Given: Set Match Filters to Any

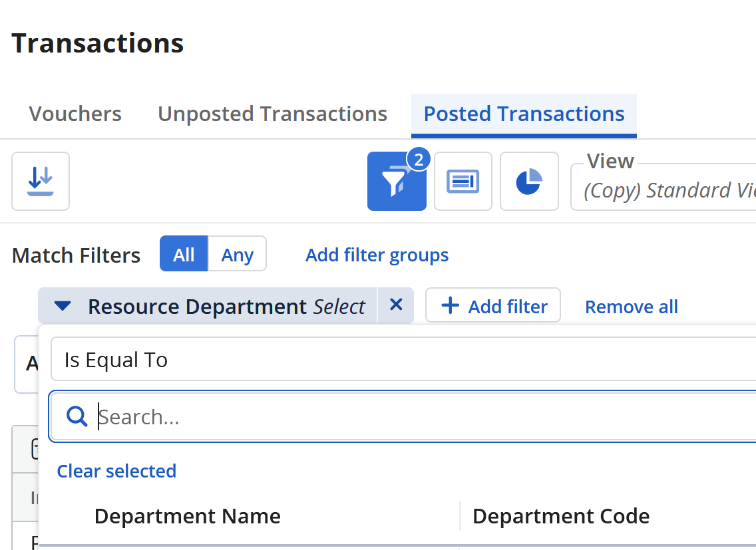Looking at the screenshot, I should pyautogui.click(x=237, y=254).
